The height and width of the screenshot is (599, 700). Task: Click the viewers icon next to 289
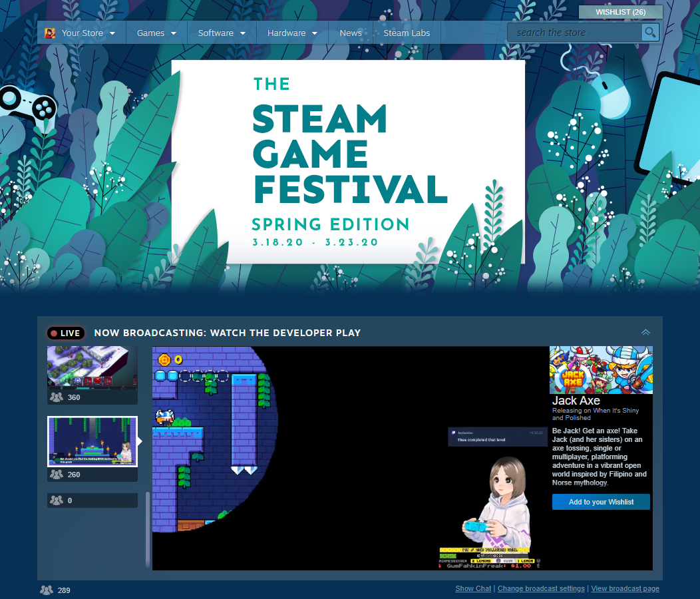click(x=47, y=590)
